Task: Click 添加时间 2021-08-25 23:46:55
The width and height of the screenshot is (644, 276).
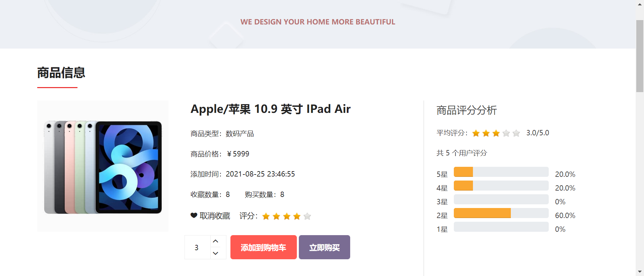Action: 243,174
